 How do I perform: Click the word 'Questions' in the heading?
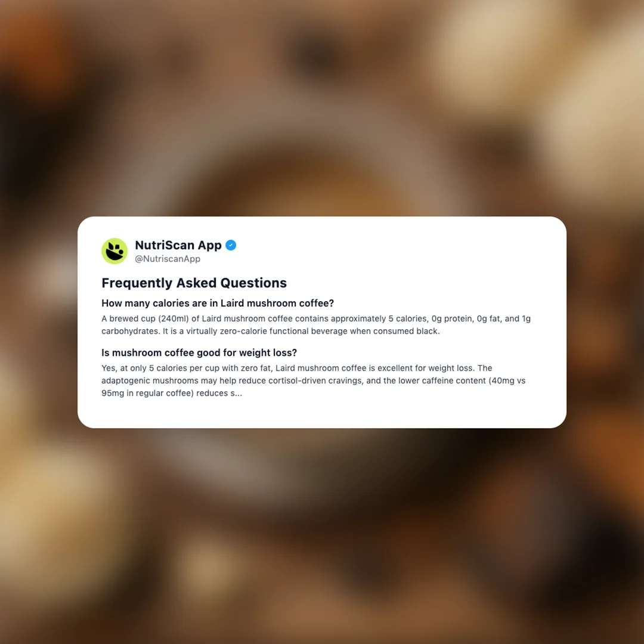point(253,283)
